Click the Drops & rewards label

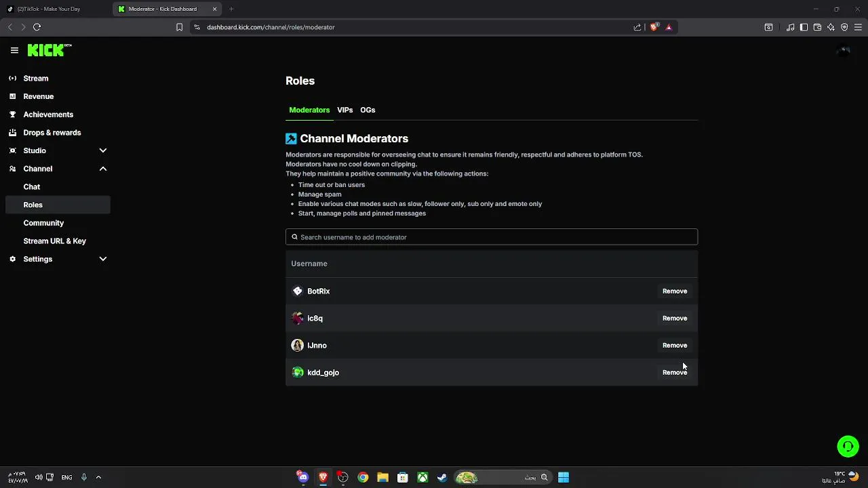(52, 133)
